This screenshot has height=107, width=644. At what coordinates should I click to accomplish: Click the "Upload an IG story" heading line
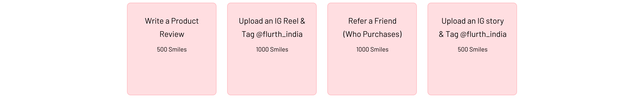472,21
